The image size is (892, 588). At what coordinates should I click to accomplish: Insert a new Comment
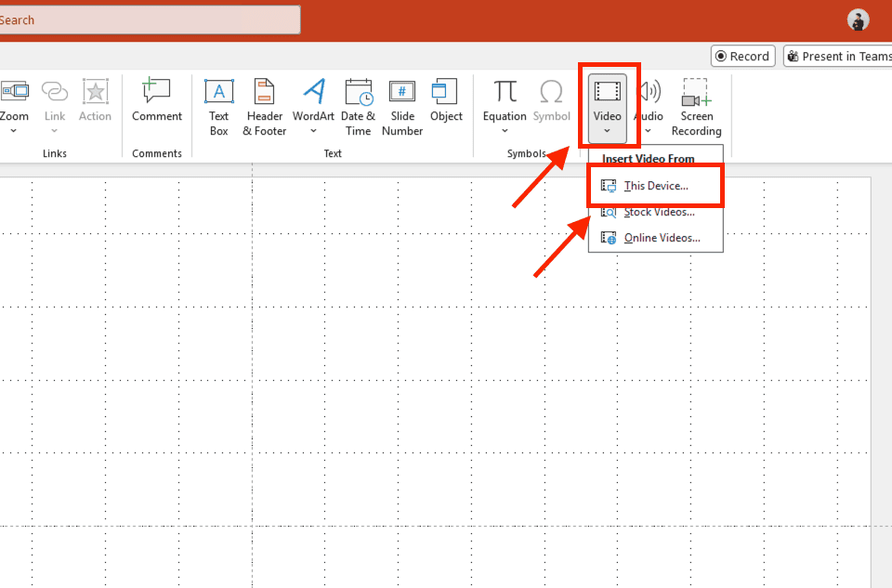[156, 101]
